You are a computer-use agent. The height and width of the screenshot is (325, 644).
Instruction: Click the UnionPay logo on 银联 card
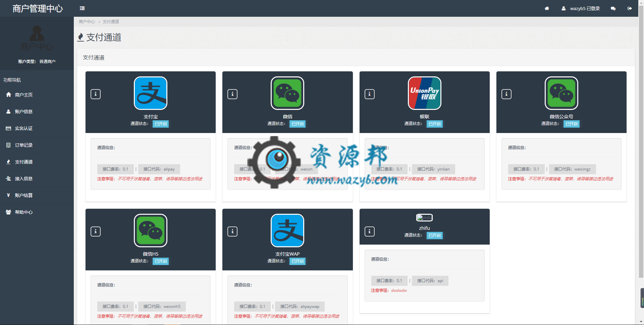point(425,93)
